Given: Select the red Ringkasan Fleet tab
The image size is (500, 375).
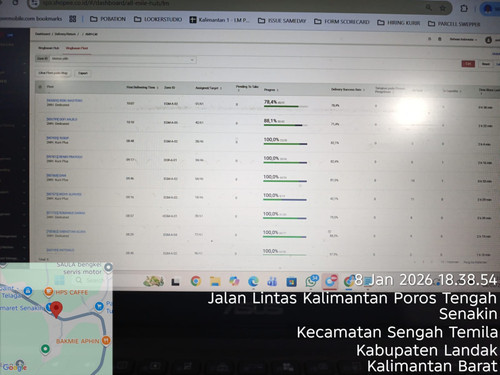Looking at the screenshot, I should point(77,48).
